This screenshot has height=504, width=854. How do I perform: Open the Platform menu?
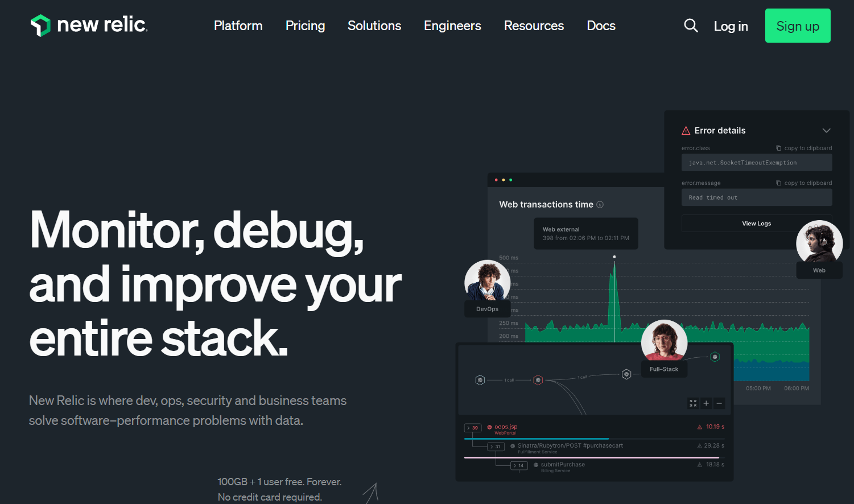coord(238,26)
